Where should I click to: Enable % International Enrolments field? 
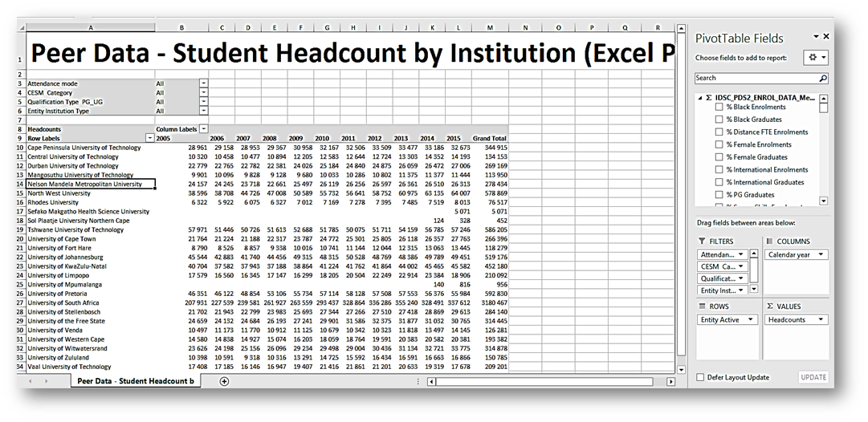click(719, 170)
